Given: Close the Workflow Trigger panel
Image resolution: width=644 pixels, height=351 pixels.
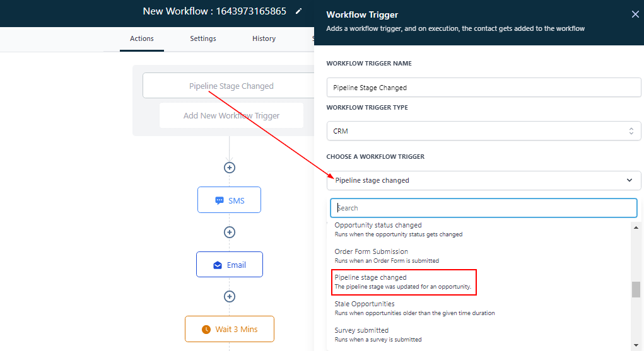Looking at the screenshot, I should [x=635, y=14].
